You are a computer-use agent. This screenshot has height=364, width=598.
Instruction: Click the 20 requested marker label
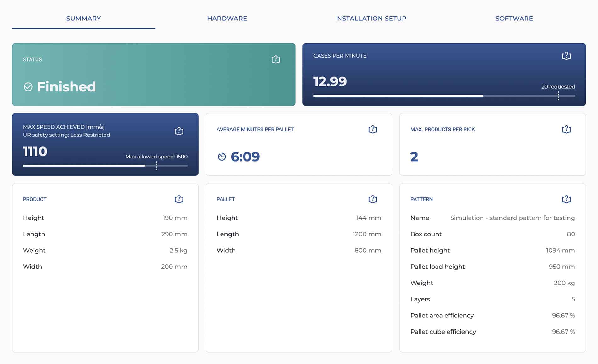point(558,86)
